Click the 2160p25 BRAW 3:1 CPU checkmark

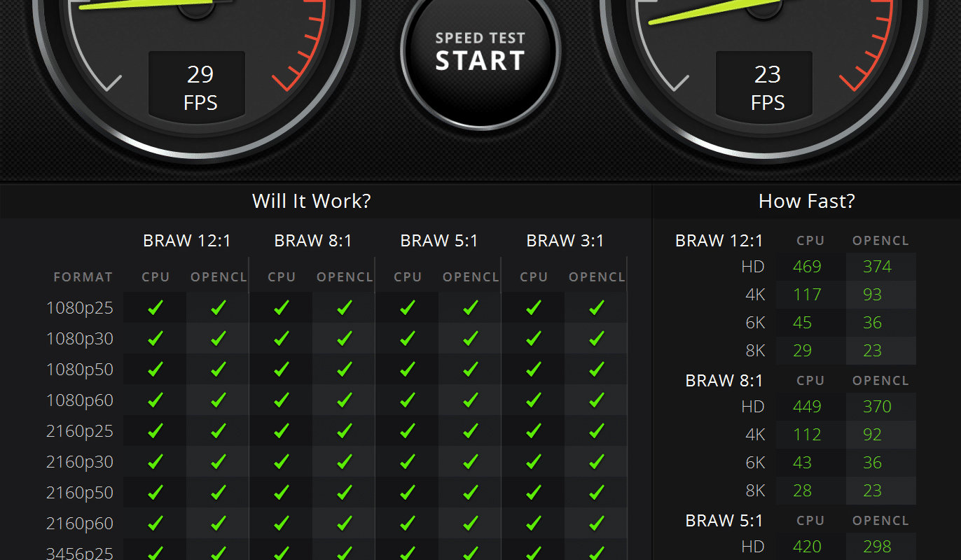tap(534, 430)
